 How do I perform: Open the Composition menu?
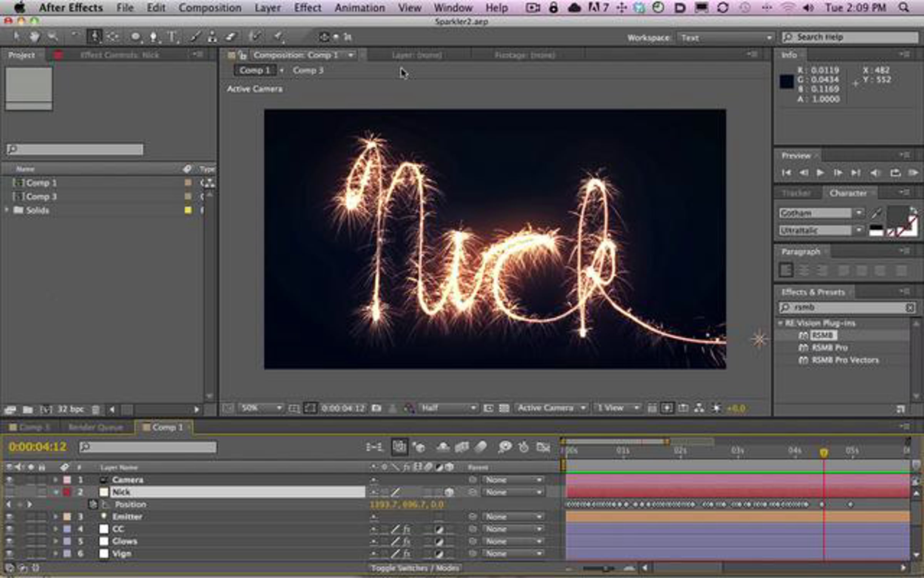pyautogui.click(x=210, y=8)
